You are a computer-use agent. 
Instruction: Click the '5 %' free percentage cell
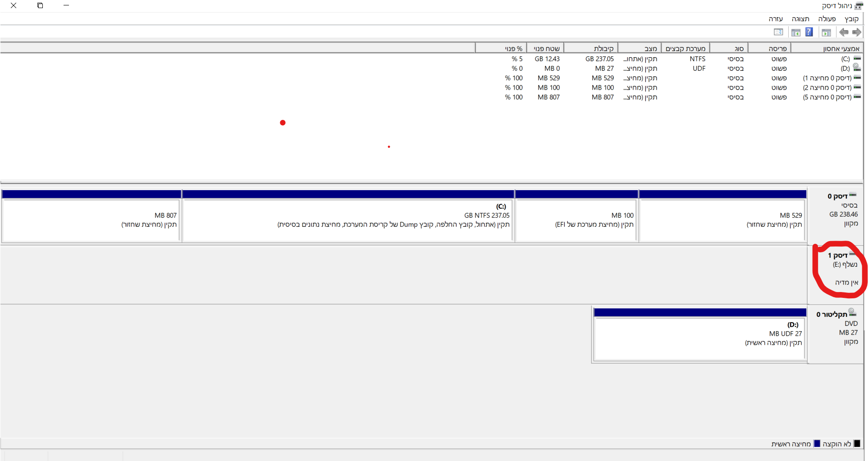click(x=517, y=59)
